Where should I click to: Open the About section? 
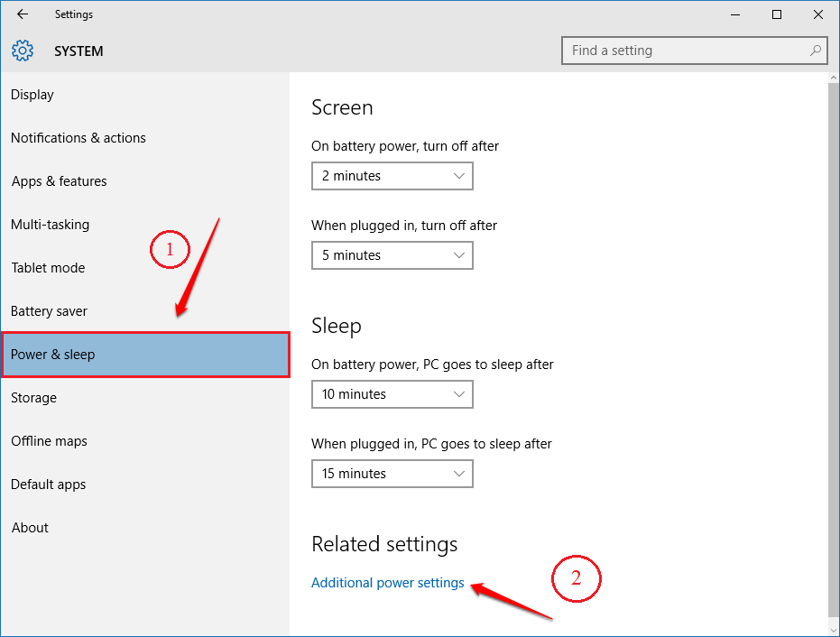coord(30,527)
